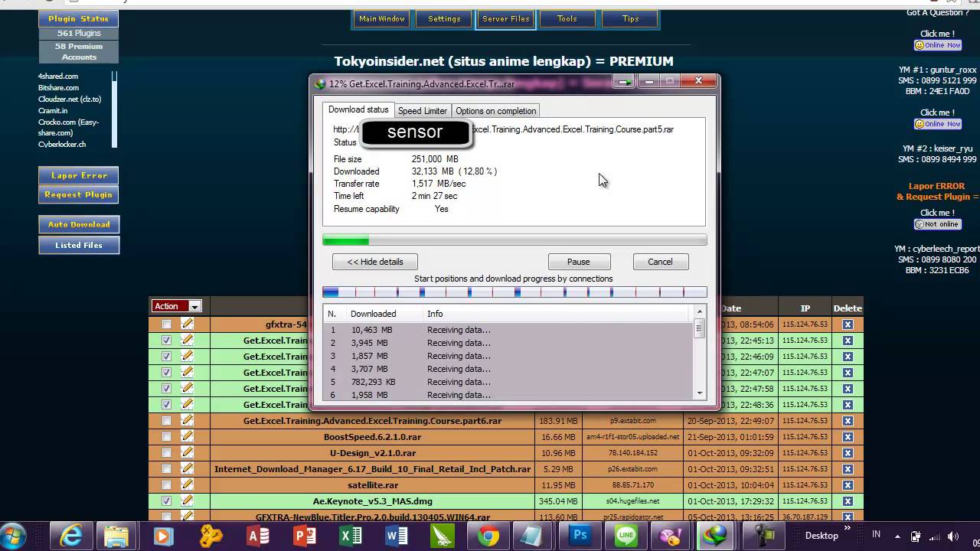Screen dimensions: 980x551
Task: Delete the BoostSpeed.6.2.1.0.rar file with X icon
Action: coord(848,437)
